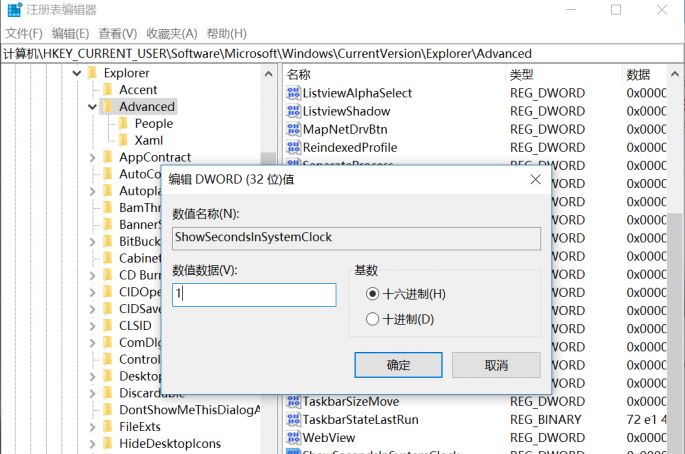685x454 pixels.
Task: Click the Advanced folder icon
Action: click(108, 107)
